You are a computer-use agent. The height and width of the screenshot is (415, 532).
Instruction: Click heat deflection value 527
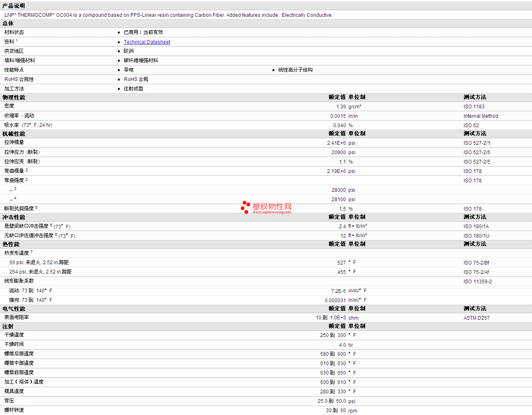(x=341, y=263)
